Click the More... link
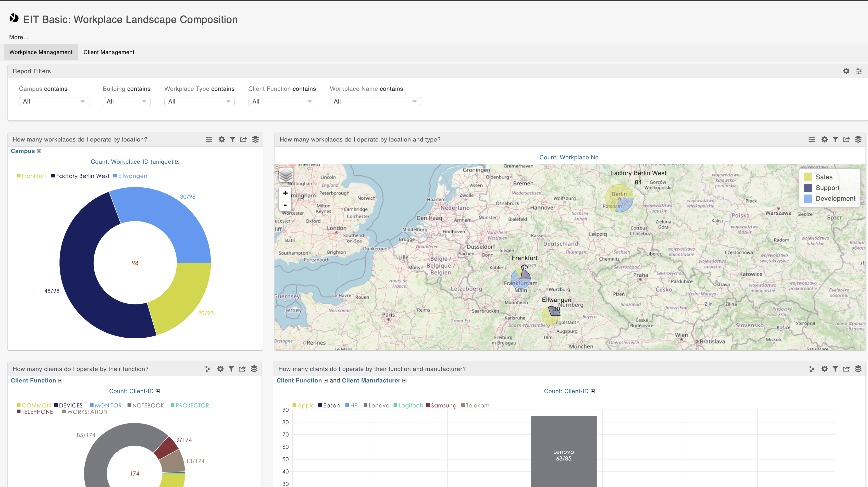 tap(19, 37)
